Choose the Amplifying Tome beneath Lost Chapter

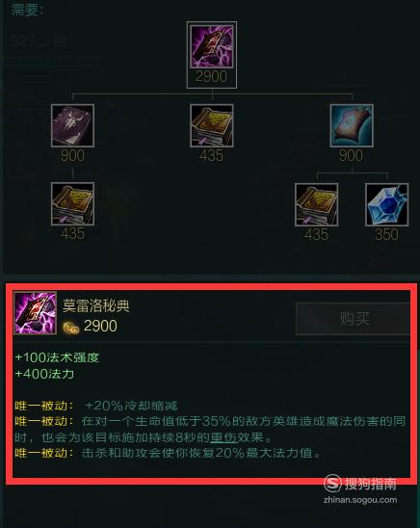[316, 204]
